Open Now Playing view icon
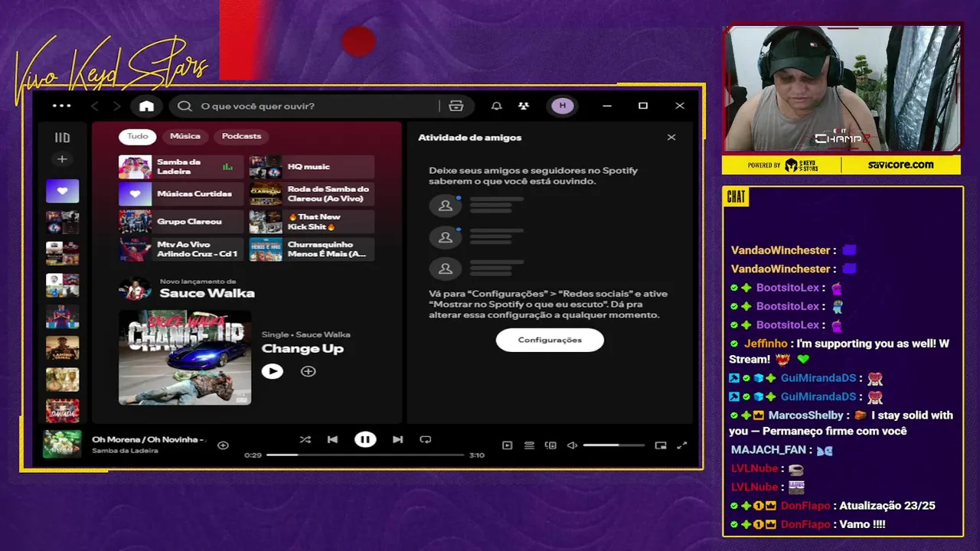This screenshot has height=551, width=980. [507, 445]
